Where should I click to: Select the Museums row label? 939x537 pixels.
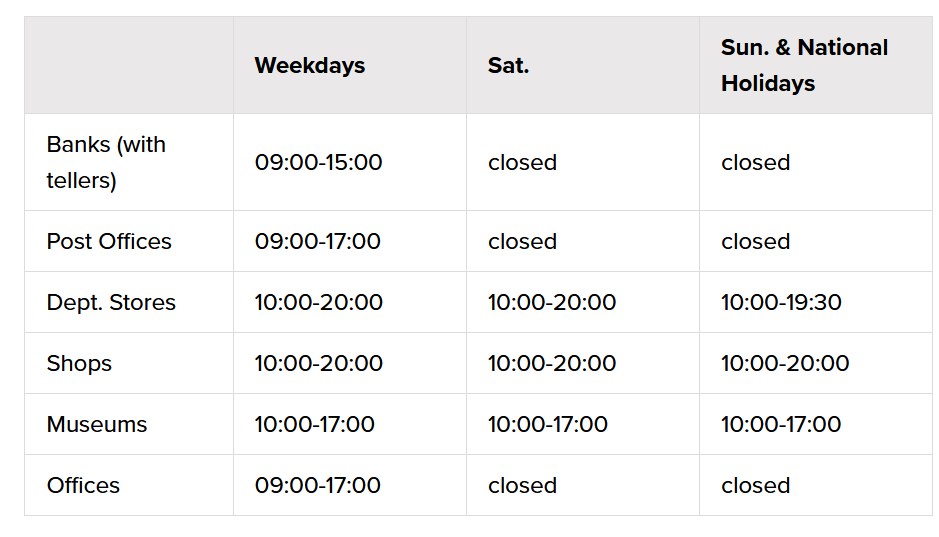(x=97, y=425)
